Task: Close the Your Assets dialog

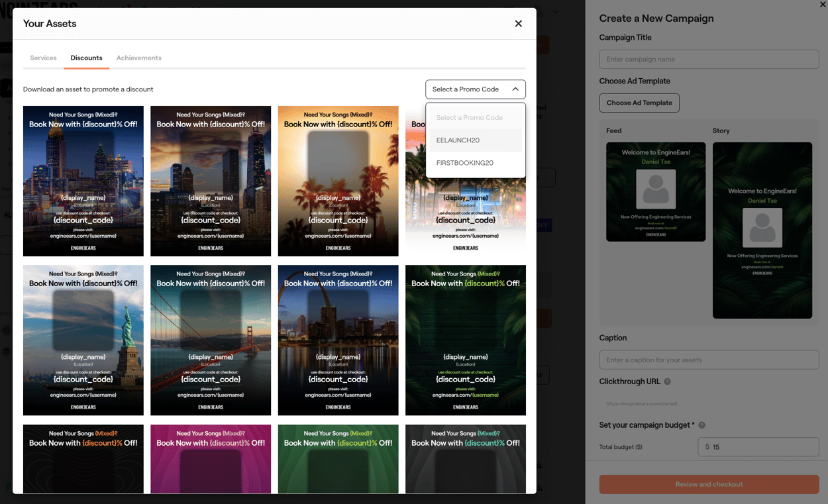Action: (x=518, y=24)
